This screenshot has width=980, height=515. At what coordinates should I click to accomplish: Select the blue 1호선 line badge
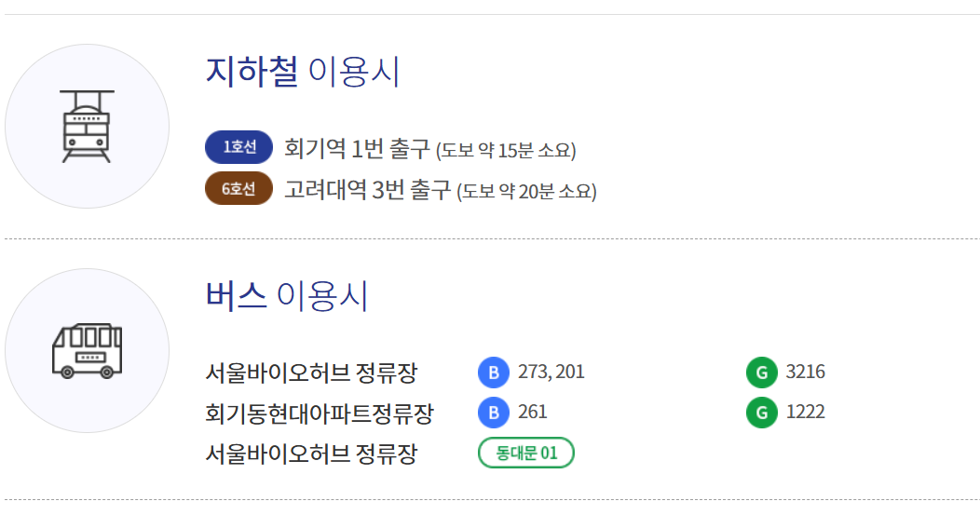[238, 147]
